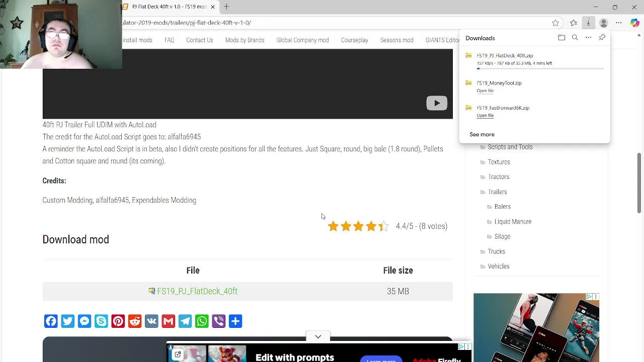Open a new browser tab

tap(226, 7)
